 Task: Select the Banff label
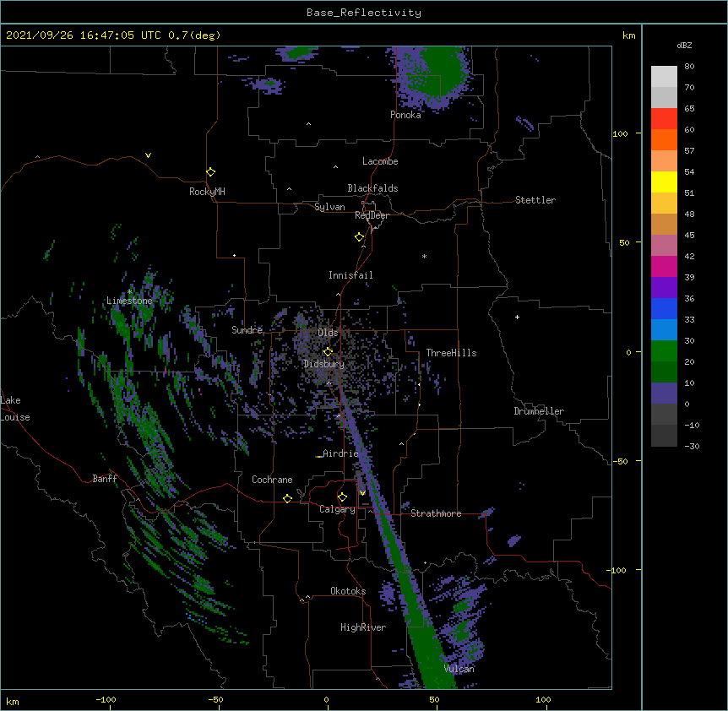(105, 479)
